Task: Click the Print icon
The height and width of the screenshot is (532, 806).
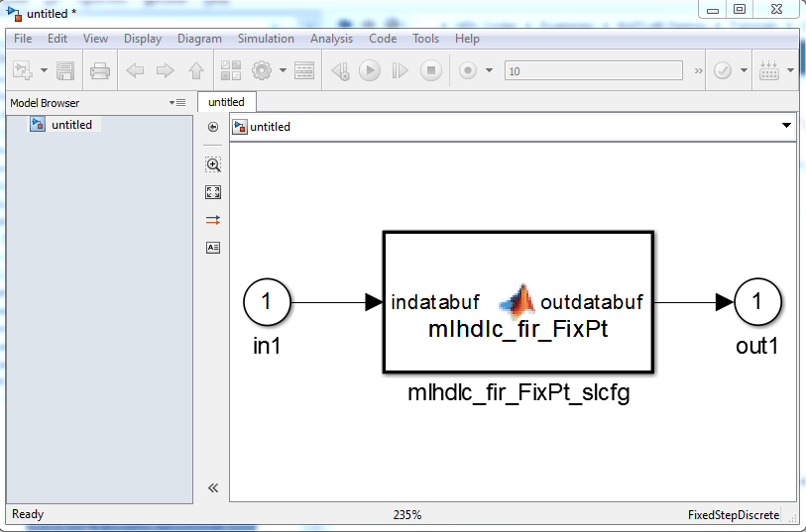Action: click(100, 70)
